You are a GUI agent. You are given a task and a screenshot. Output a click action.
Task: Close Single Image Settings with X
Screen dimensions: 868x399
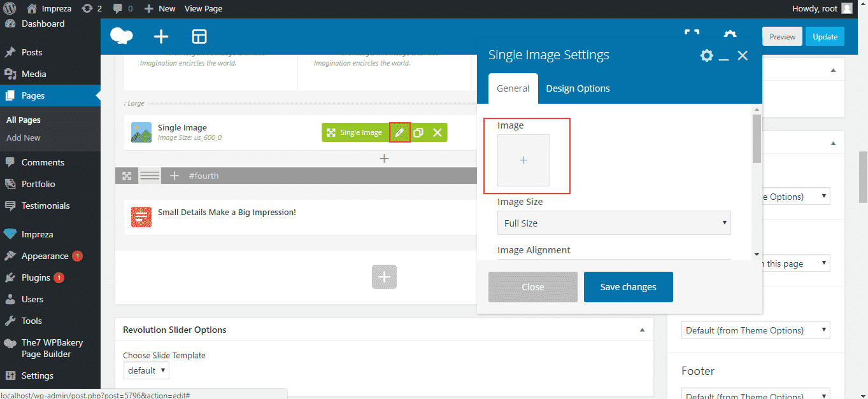pos(743,55)
